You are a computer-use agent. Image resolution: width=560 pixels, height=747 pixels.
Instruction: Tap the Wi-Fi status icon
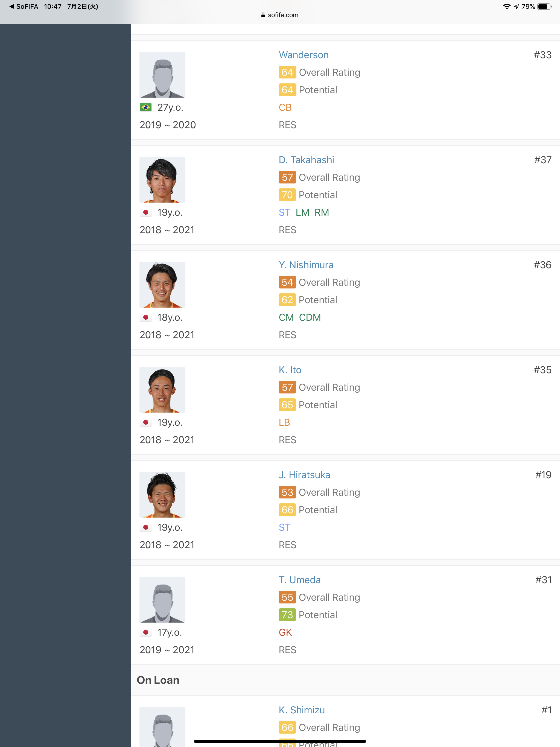(506, 6)
